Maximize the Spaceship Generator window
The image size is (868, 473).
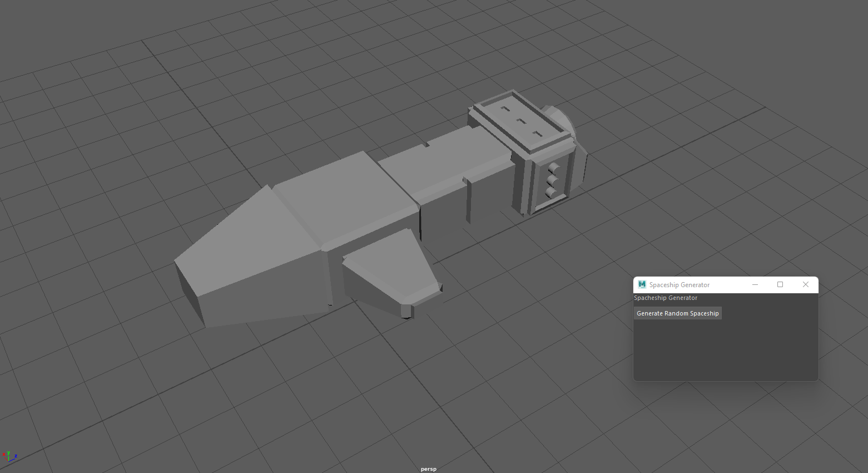[x=780, y=284]
